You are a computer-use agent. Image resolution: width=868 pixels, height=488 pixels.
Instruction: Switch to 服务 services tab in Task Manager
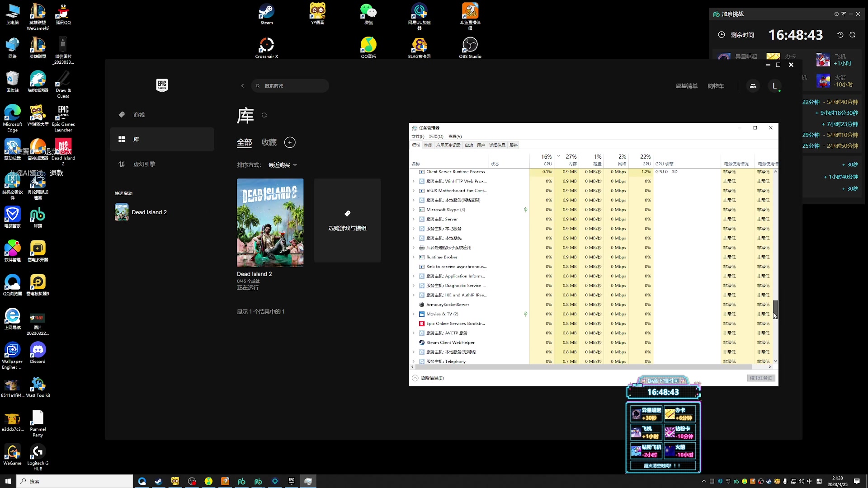click(514, 145)
